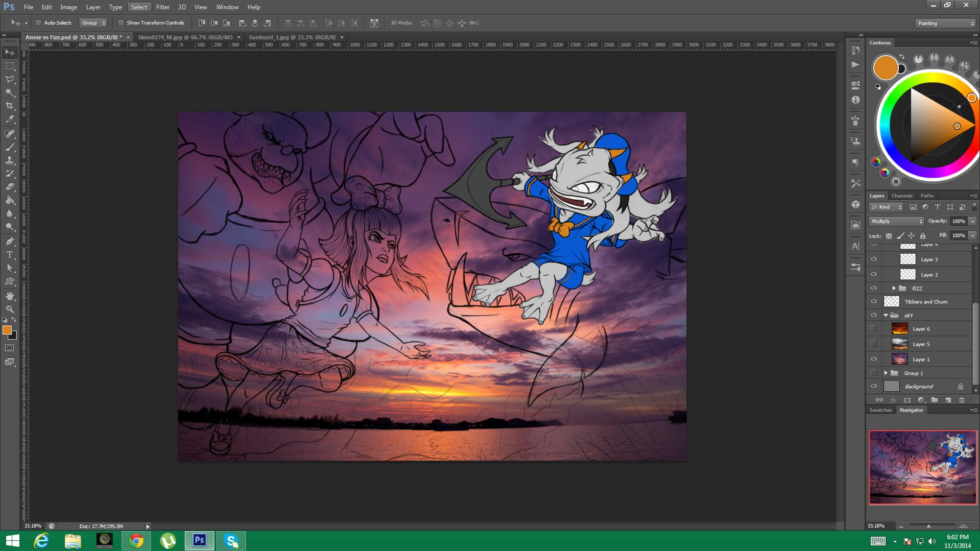Select the Move tool
The image size is (980, 551).
10,53
